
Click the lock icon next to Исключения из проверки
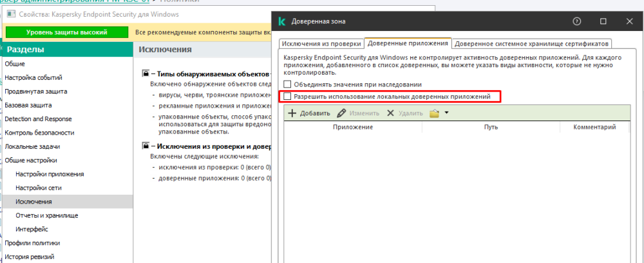coord(146,146)
